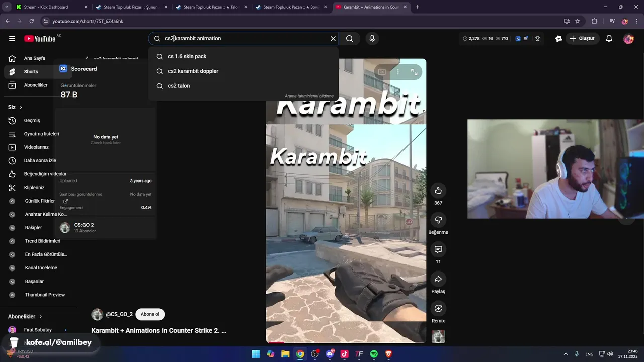The width and height of the screenshot is (644, 362).
Task: Open the @CS_GO_2 channel link
Action: (119, 314)
